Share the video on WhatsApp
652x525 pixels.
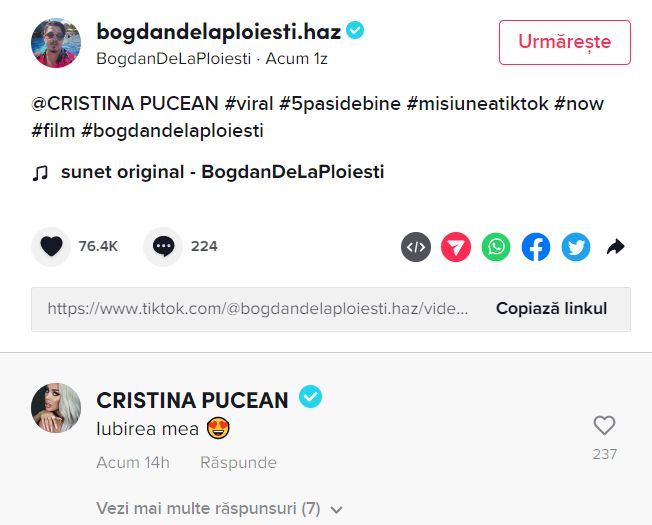(496, 247)
